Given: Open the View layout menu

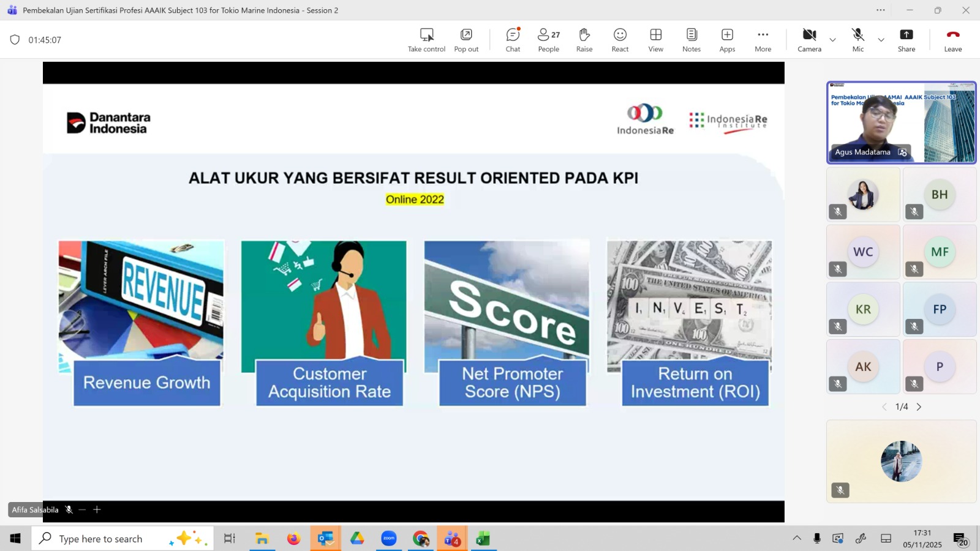Looking at the screenshot, I should 655,40.
